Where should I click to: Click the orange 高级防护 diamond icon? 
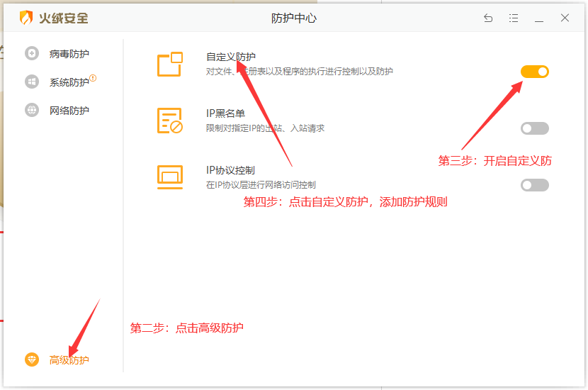[32, 360]
